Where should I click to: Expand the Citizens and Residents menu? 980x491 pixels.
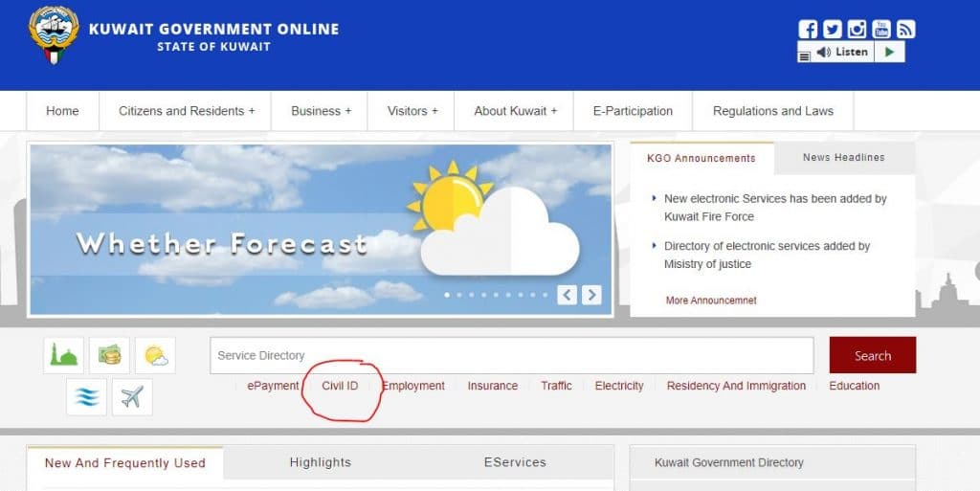coord(187,111)
